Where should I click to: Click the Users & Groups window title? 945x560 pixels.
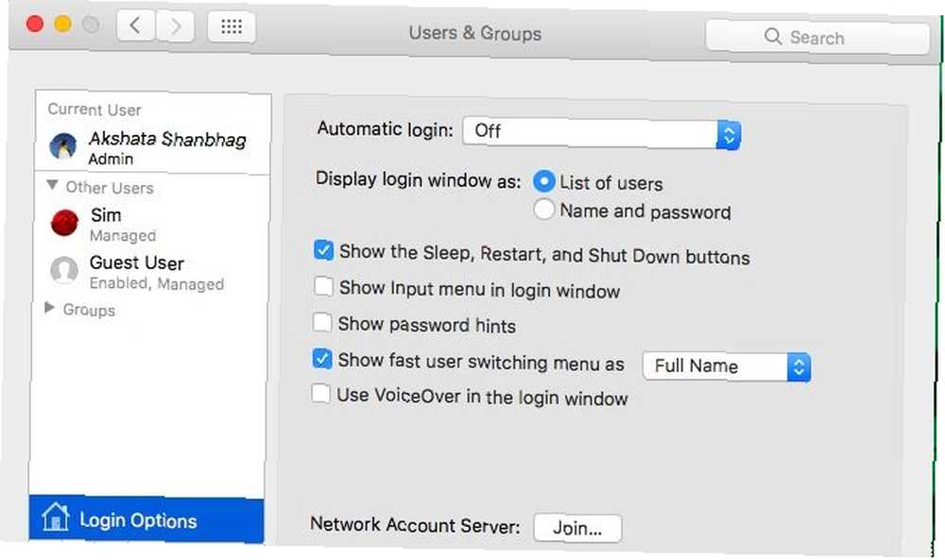point(475,33)
